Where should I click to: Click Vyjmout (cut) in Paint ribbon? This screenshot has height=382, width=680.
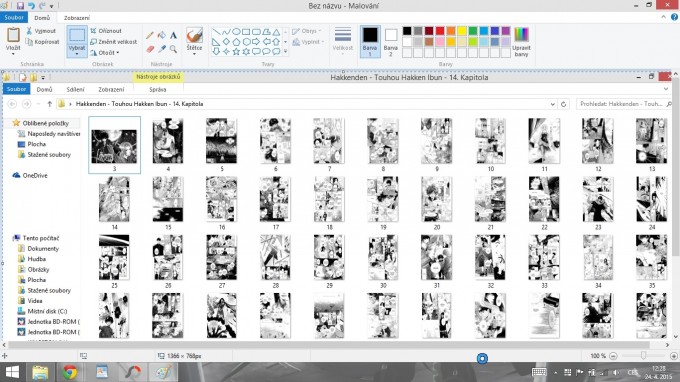pos(41,31)
